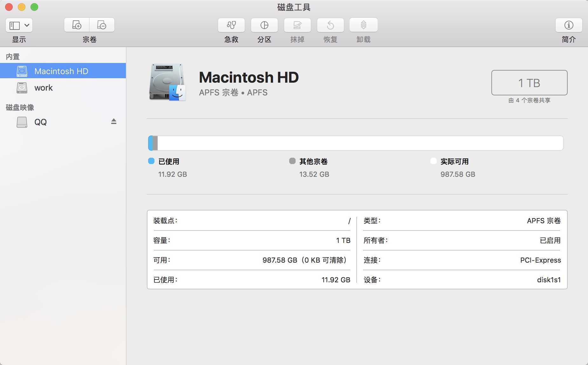Click the 由 4 个宗卷共享 label
This screenshot has height=365, width=588.
point(529,100)
